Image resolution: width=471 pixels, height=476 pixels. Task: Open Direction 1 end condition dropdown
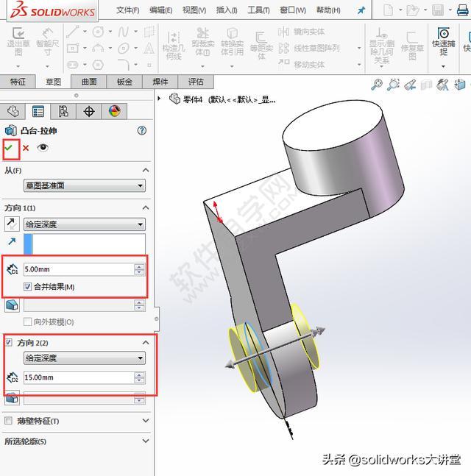tap(85, 224)
